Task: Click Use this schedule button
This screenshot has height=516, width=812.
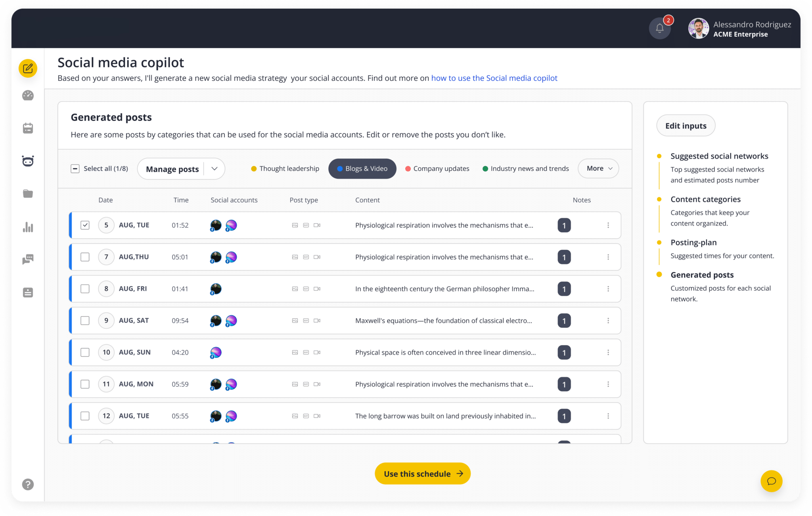Action: click(422, 474)
